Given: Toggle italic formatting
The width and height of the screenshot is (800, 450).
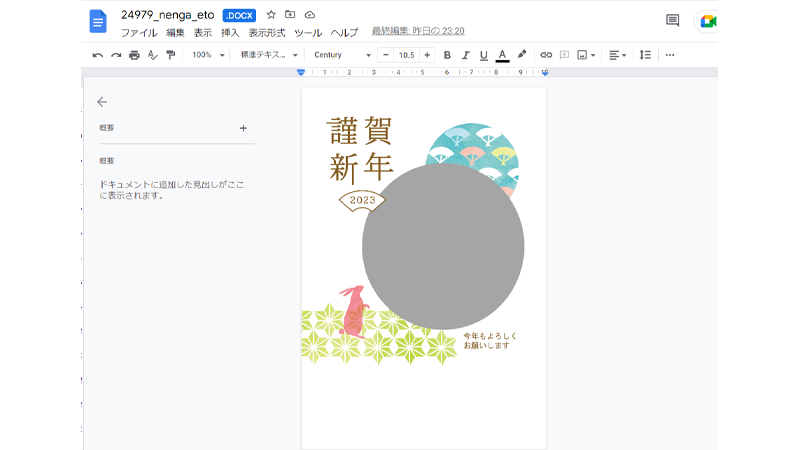Looking at the screenshot, I should click(465, 55).
